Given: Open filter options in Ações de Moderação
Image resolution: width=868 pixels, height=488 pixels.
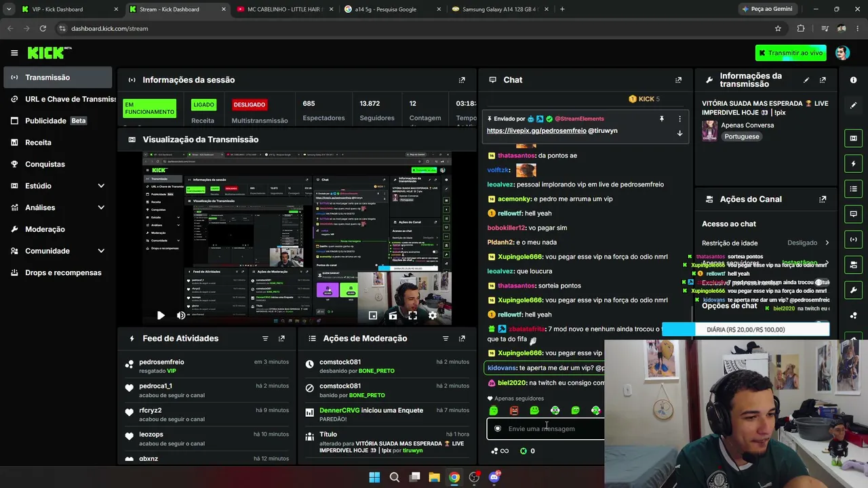Looking at the screenshot, I should click(446, 338).
